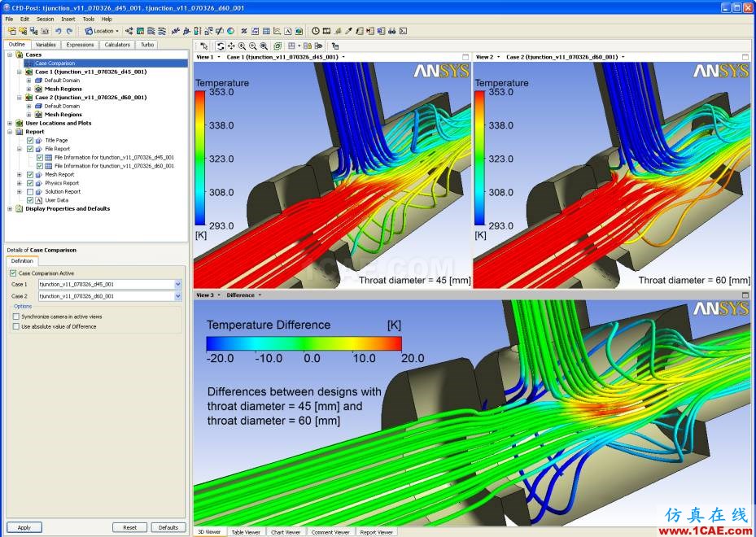Click the Temperature Difference color legend bar
Viewport: 756px width, 537px height.
click(304, 343)
